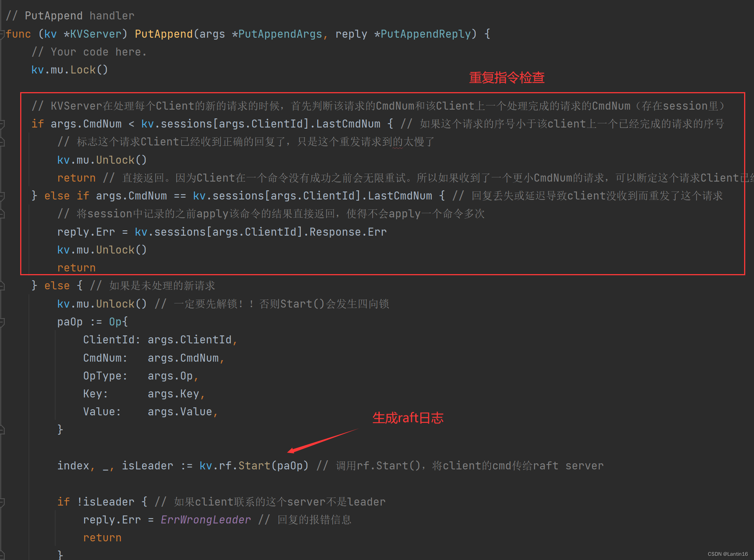Viewport: 754px width, 560px height.
Task: Click fold marker beside '} else {' line
Action: [2, 286]
